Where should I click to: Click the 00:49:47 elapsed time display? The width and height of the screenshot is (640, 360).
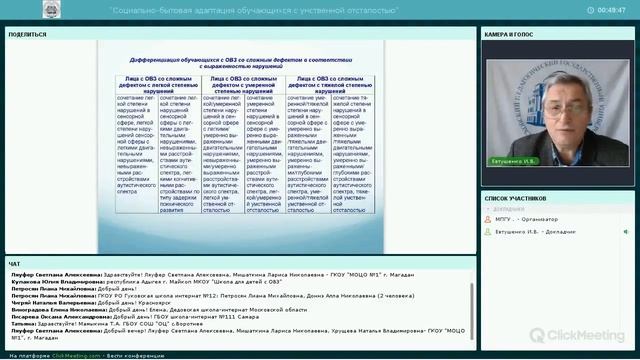tap(611, 10)
